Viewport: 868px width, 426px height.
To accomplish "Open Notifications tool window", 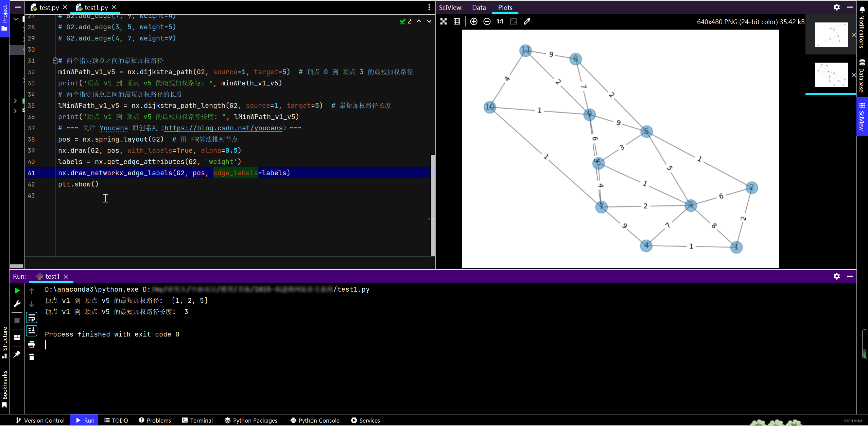I will tap(862, 28).
